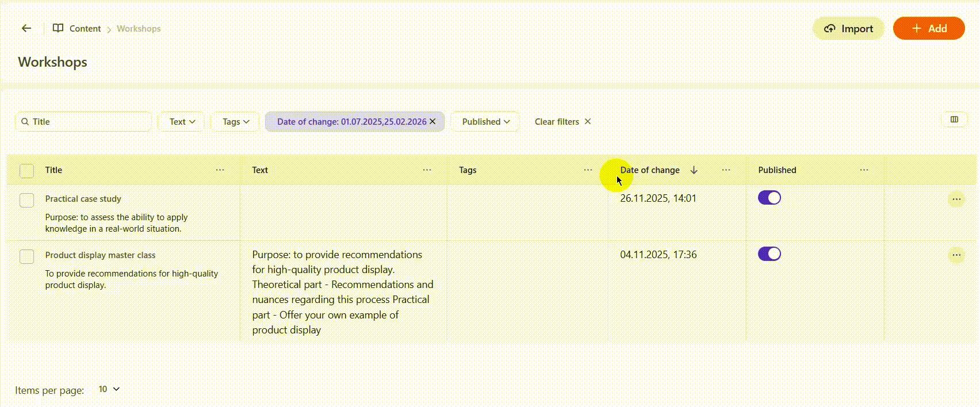980x407 pixels.
Task: Open the Items per page dropdown
Action: click(x=109, y=389)
